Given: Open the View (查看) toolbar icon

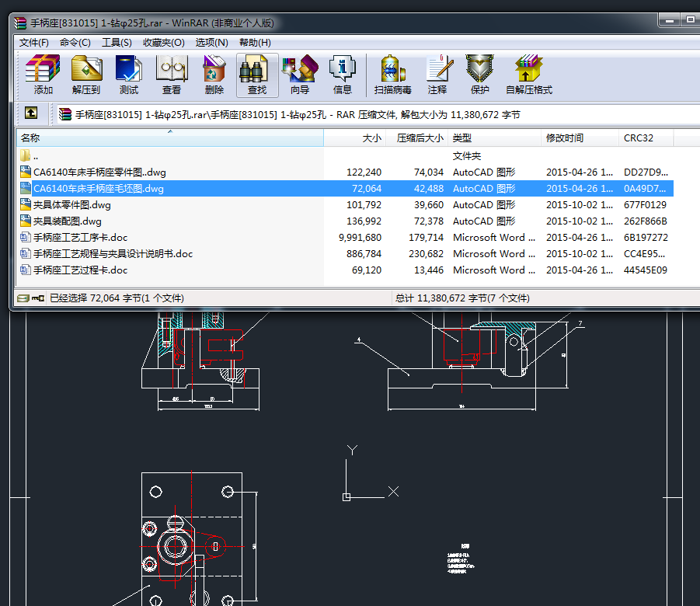Looking at the screenshot, I should pyautogui.click(x=172, y=75).
